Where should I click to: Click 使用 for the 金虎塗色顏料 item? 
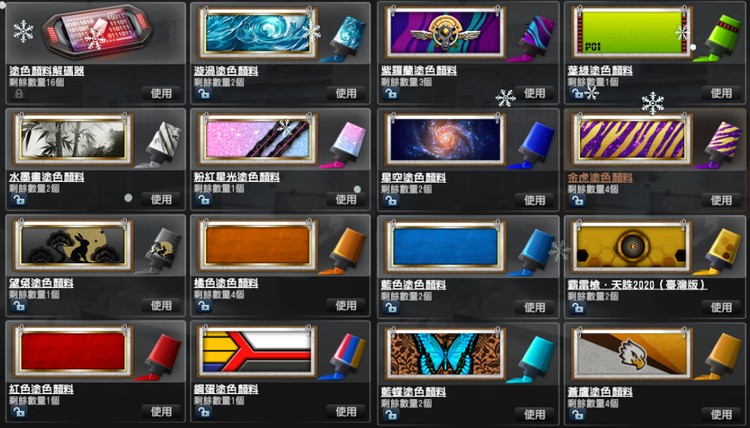tap(721, 200)
